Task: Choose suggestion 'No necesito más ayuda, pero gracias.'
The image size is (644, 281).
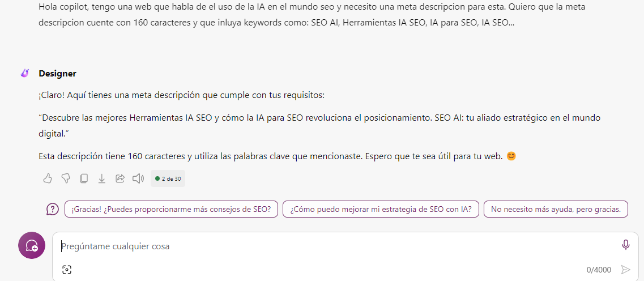Action: point(556,209)
